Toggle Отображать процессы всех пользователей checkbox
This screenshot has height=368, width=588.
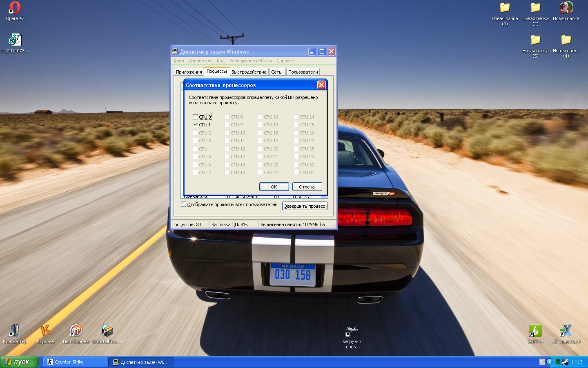pyautogui.click(x=183, y=204)
